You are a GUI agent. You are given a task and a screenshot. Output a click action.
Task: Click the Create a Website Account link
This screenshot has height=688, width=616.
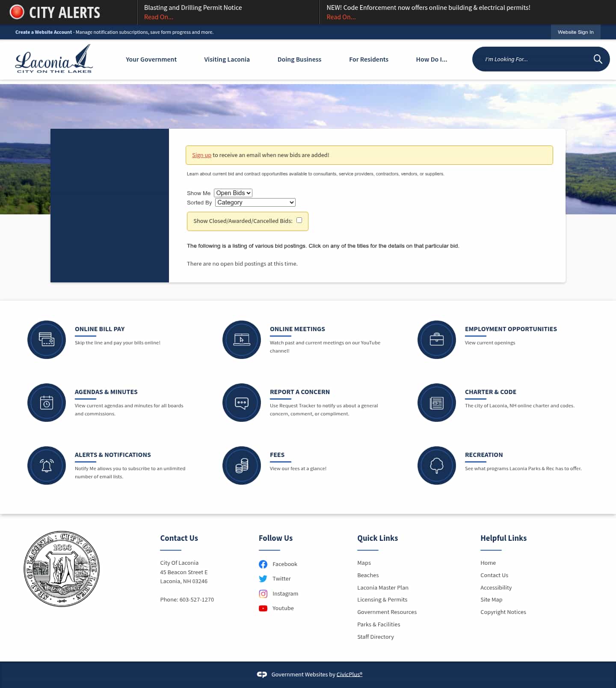pos(44,32)
